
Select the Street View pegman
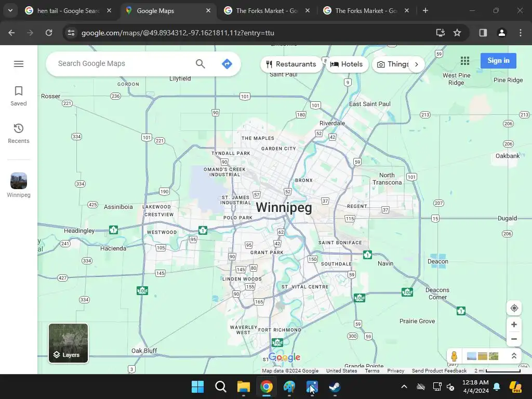(454, 356)
